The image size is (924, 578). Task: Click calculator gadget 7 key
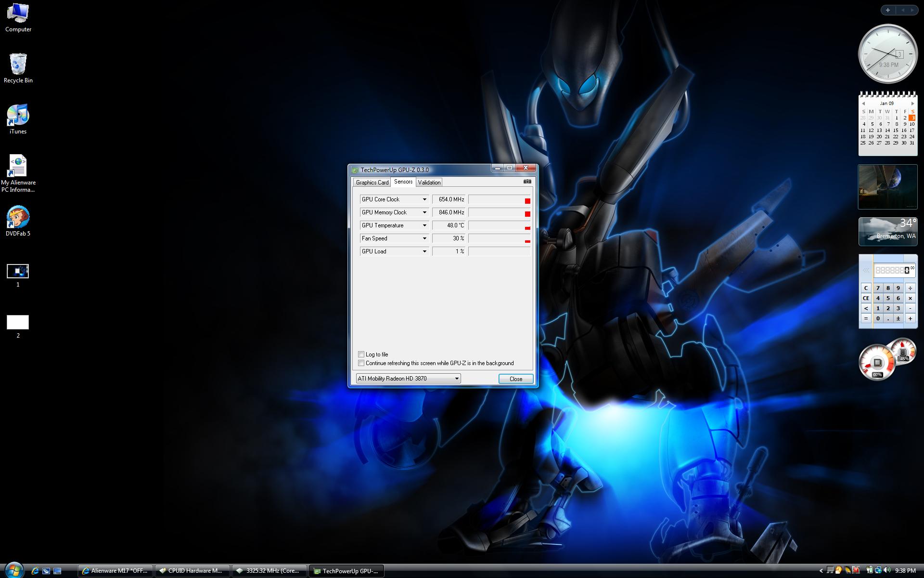click(x=878, y=288)
